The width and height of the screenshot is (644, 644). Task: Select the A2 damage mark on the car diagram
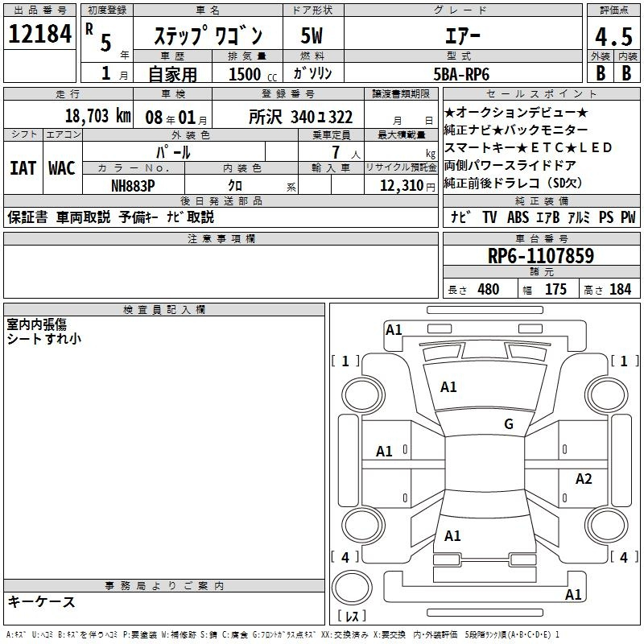coord(584,479)
